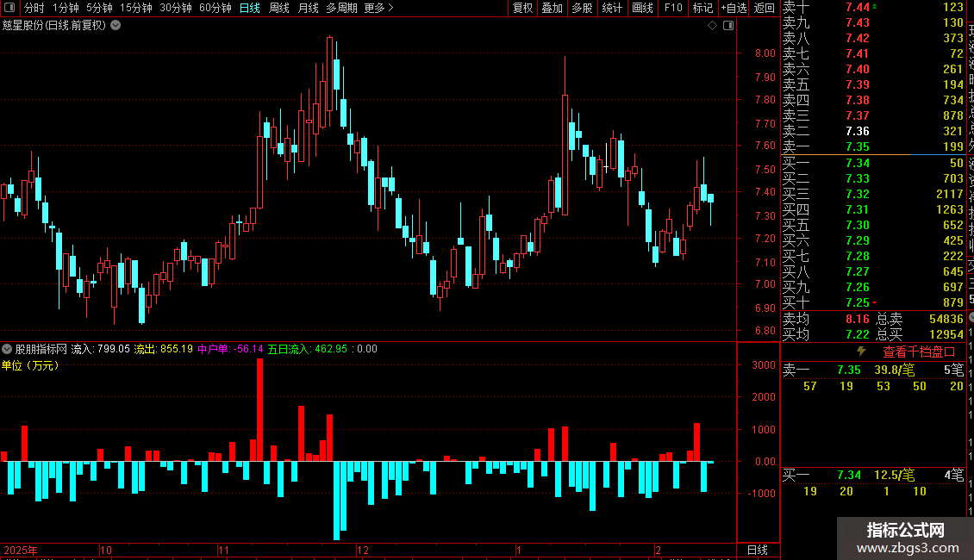The width and height of the screenshot is (974, 560).
Task: Select the 1分钟 period tab
Action: tap(66, 8)
